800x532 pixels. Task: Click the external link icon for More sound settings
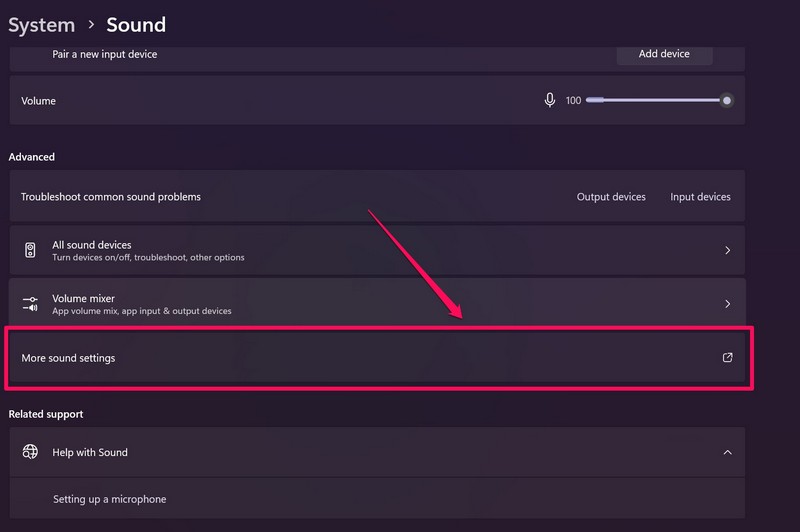click(x=727, y=357)
